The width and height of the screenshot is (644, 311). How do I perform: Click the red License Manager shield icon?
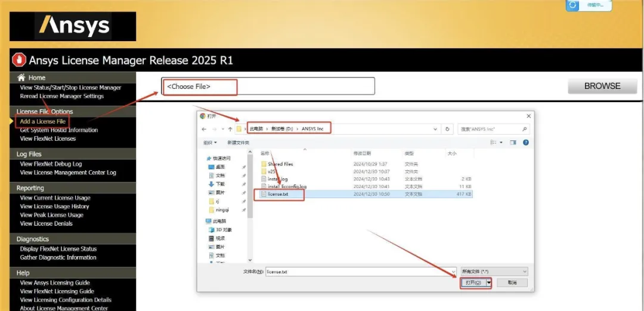[19, 60]
